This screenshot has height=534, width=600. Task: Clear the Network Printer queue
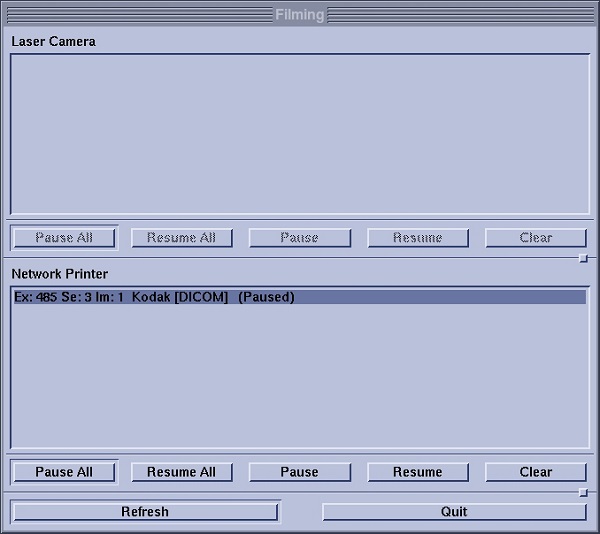click(x=535, y=472)
